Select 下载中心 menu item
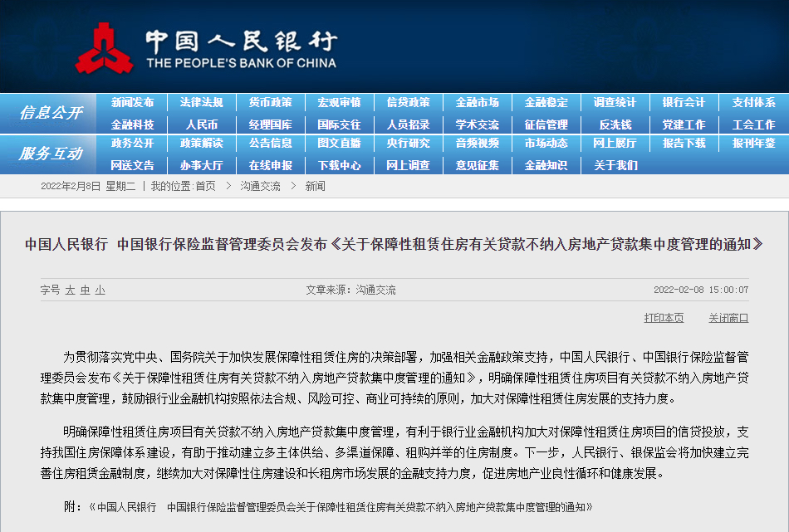The width and height of the screenshot is (789, 532). coord(339,165)
